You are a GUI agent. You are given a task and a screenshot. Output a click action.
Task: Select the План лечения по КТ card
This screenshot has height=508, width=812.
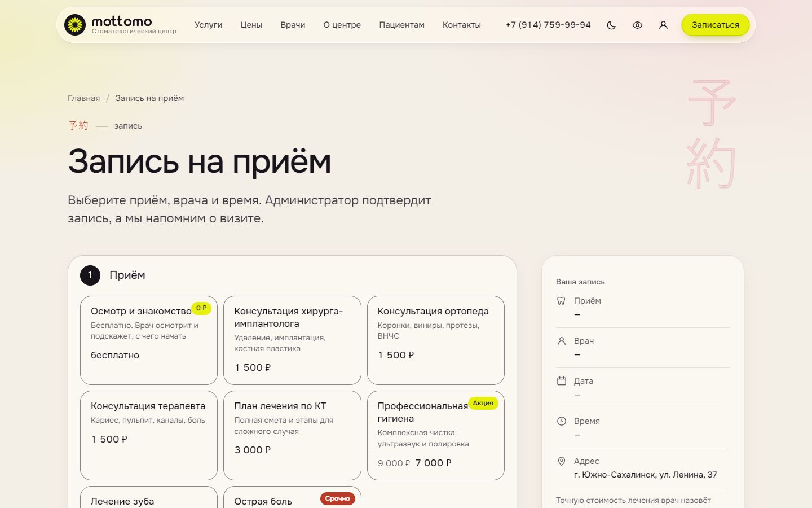[x=292, y=435]
